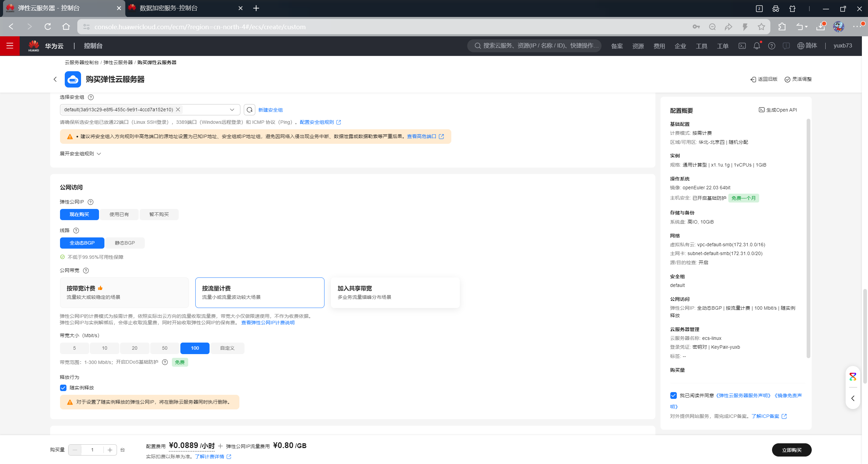Choose the 50 Mbit/s bandwidth size
Screen dimensions: 868x464
(164, 348)
